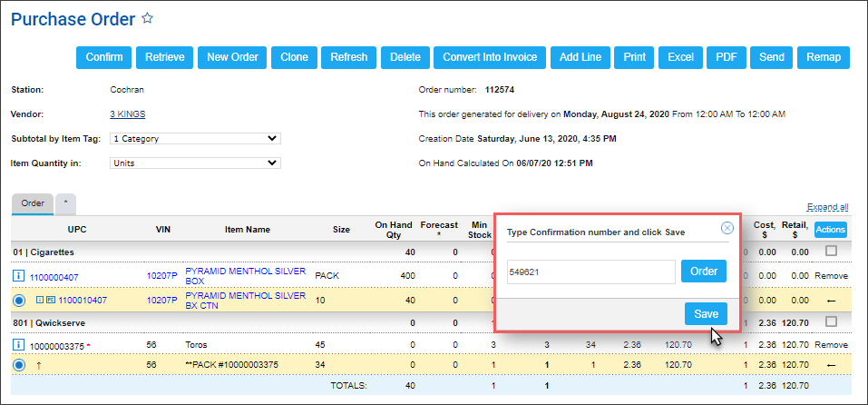Open the Item Quantity in dropdown

click(194, 163)
